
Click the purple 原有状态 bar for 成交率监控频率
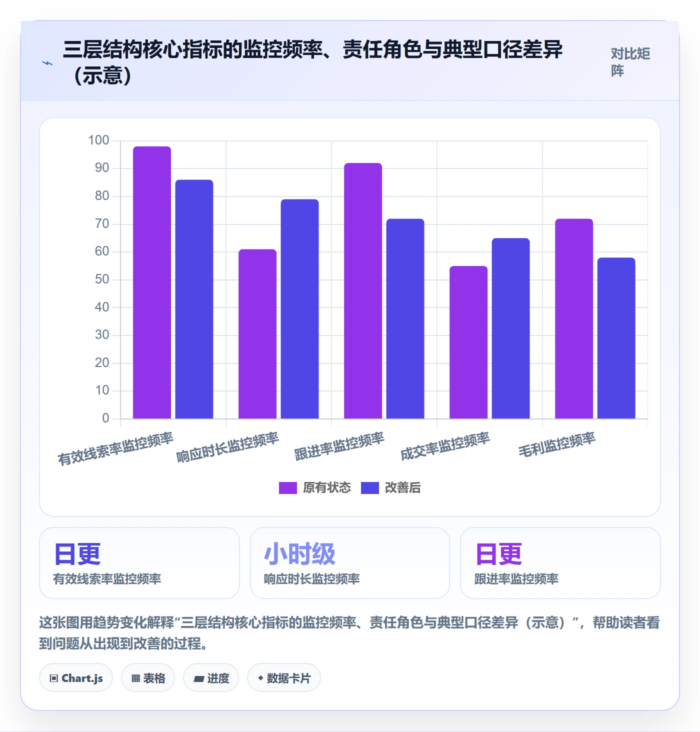[468, 342]
